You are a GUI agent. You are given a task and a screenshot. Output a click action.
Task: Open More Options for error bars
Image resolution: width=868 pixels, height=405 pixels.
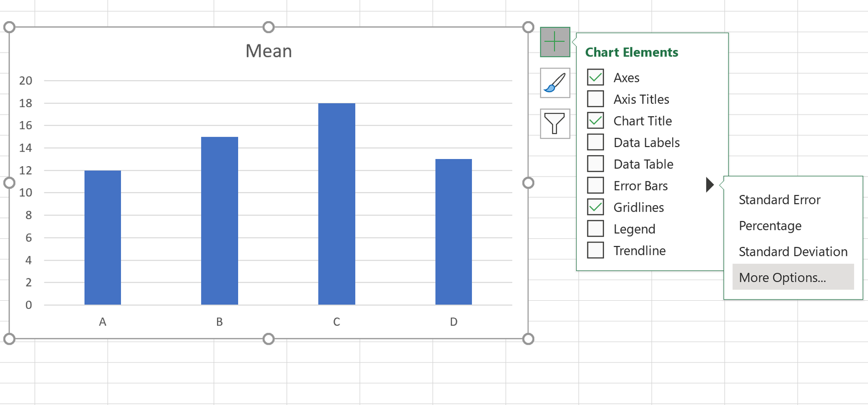pos(782,277)
